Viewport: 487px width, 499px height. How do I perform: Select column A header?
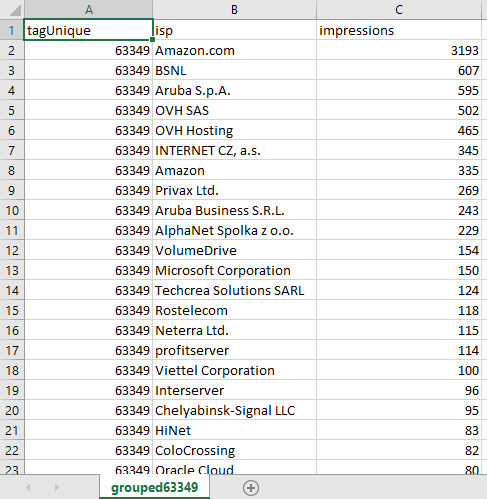click(88, 9)
